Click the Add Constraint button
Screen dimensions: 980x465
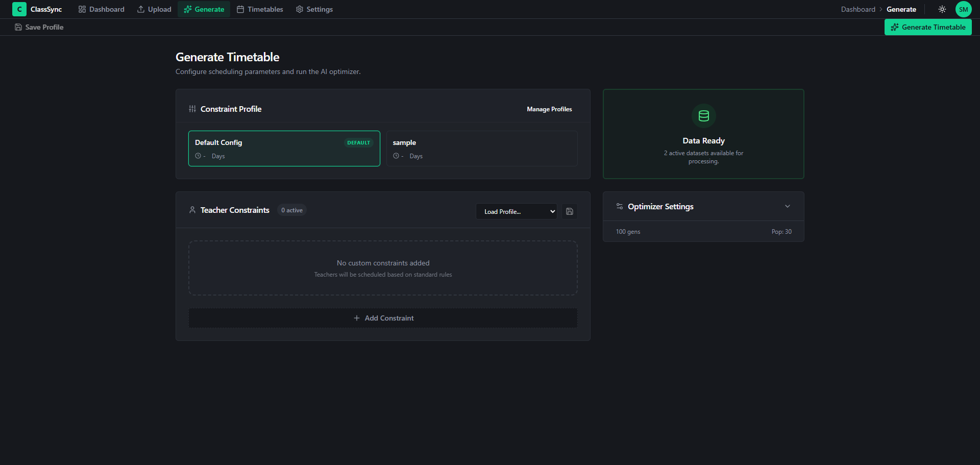(383, 318)
